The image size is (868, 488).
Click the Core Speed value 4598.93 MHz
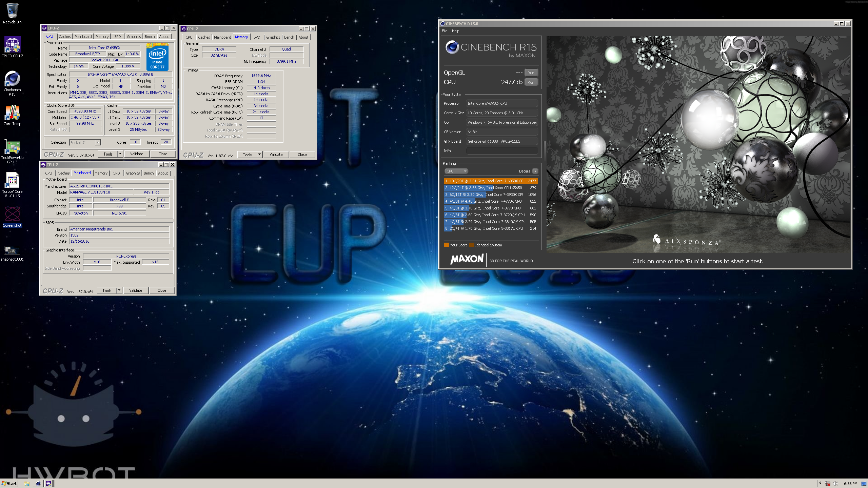tap(85, 111)
